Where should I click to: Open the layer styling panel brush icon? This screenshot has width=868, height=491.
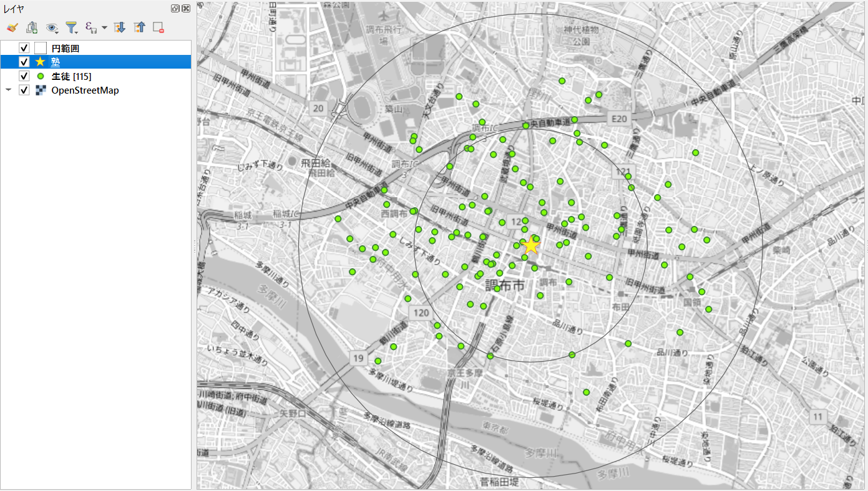[12, 27]
